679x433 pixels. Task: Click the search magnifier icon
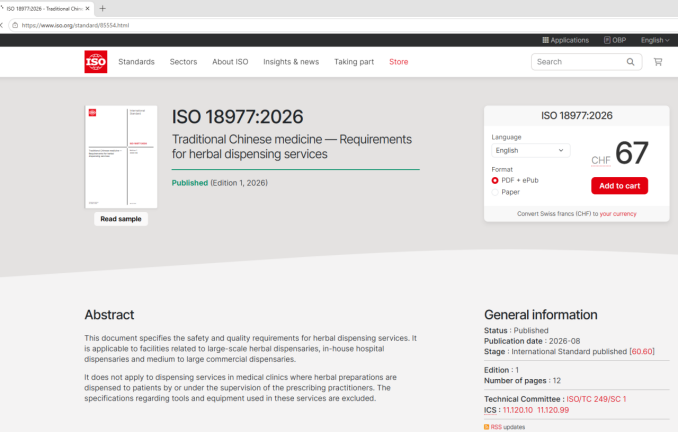tap(630, 62)
